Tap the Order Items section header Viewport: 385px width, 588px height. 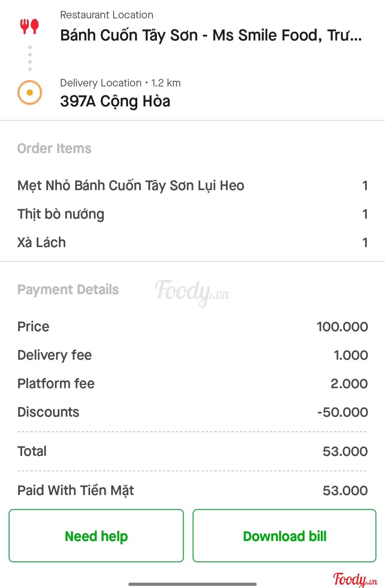tap(55, 149)
